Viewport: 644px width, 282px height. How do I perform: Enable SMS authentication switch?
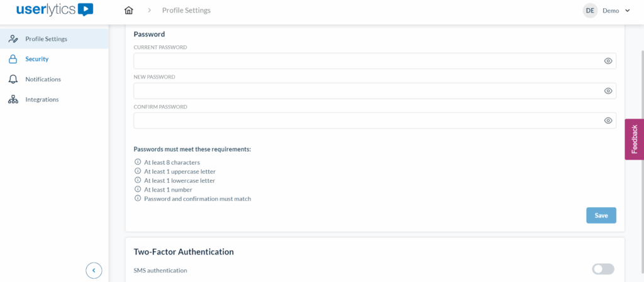pyautogui.click(x=602, y=269)
